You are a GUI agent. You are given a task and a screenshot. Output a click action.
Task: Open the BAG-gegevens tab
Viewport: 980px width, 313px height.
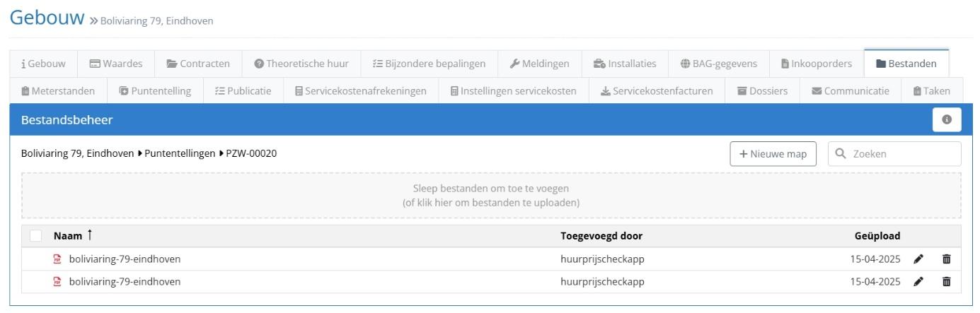(x=718, y=64)
